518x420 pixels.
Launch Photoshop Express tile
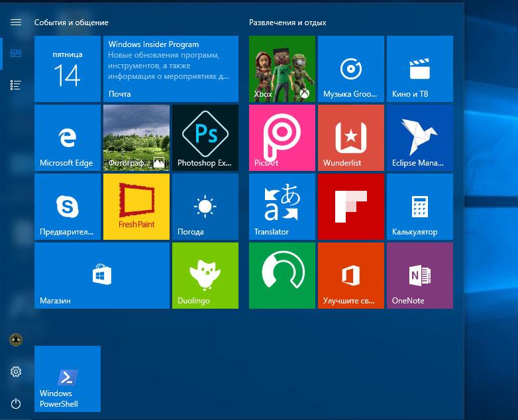click(x=205, y=138)
